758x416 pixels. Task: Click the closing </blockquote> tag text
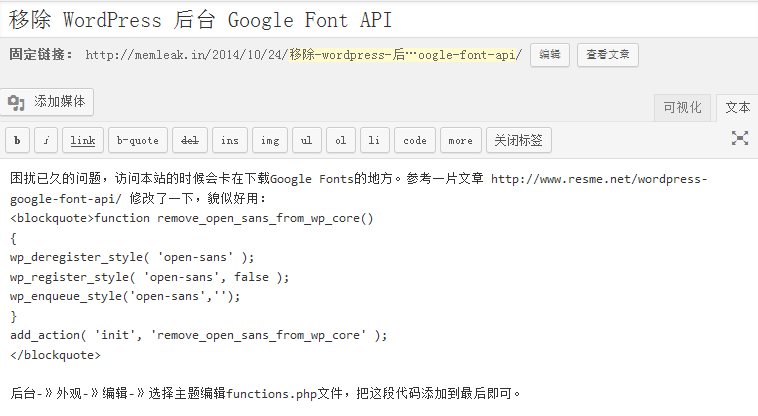click(x=56, y=355)
